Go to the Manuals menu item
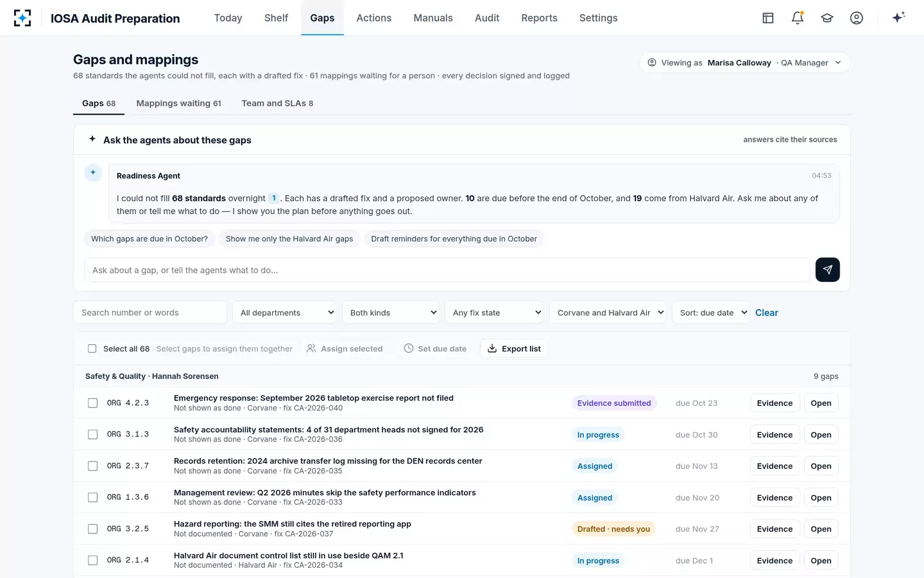The height and width of the screenshot is (578, 924). click(433, 18)
